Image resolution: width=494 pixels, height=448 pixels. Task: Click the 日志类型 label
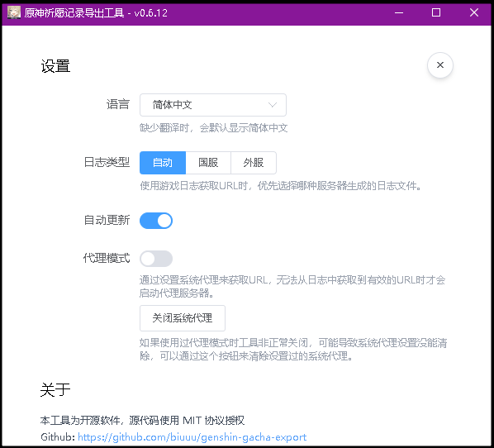click(x=107, y=162)
